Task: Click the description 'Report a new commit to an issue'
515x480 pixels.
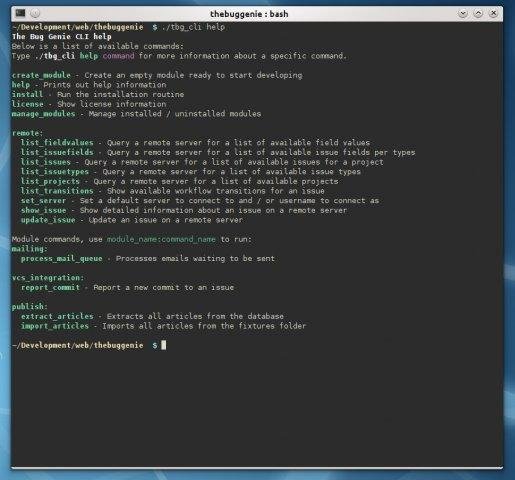Action: (x=163, y=287)
